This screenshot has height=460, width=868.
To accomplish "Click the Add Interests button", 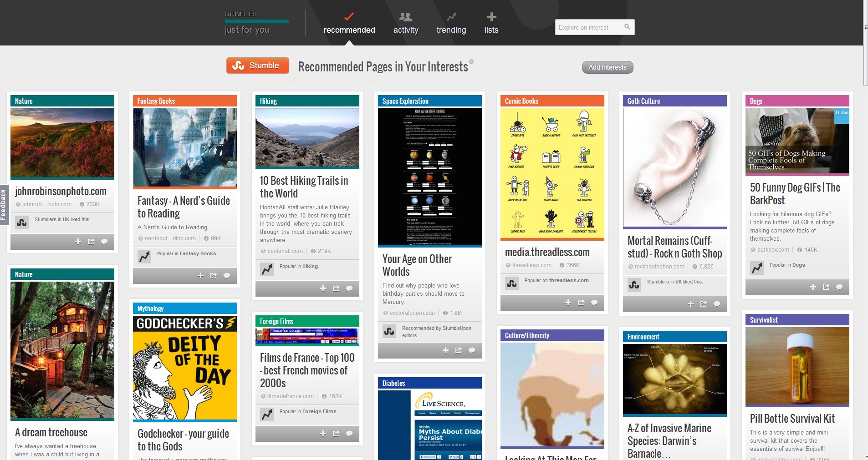I will tap(608, 67).
